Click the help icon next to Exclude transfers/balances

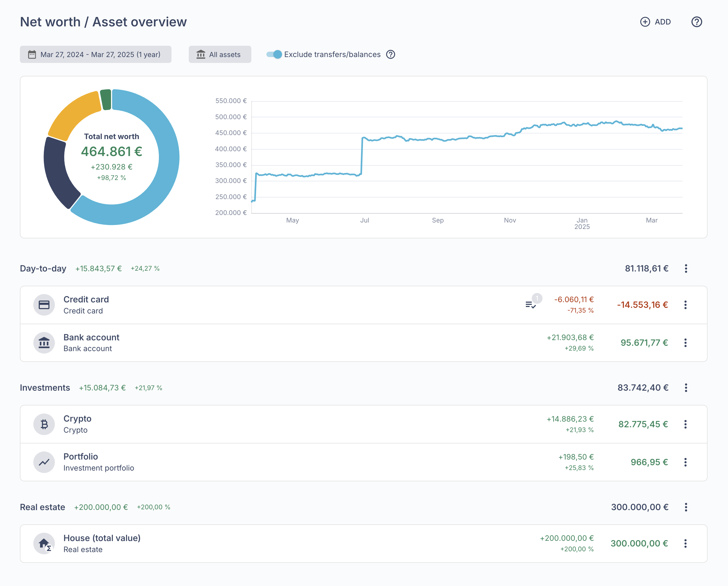[x=390, y=54]
